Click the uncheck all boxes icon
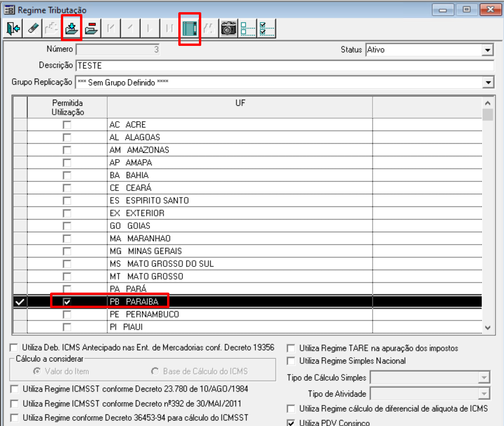The image size is (504, 426). [248, 29]
